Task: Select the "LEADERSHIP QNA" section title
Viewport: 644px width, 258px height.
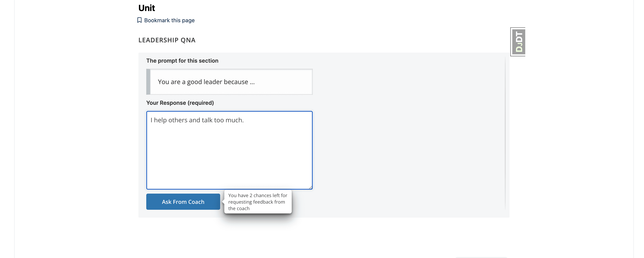Action: click(167, 40)
